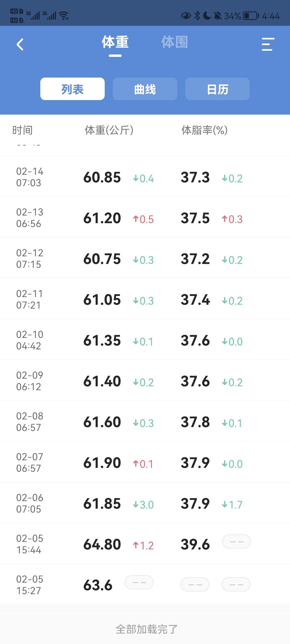Tap the 64.80 weight entry on 02-05
Viewport: 290px width, 644px height.
tap(102, 544)
